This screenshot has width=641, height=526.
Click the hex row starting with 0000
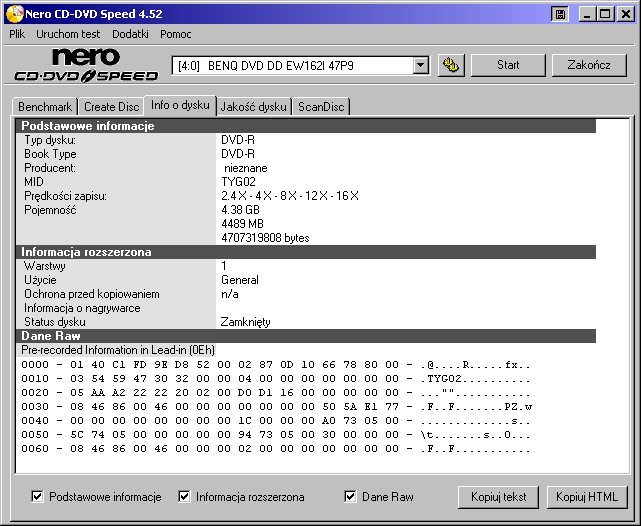(276, 365)
